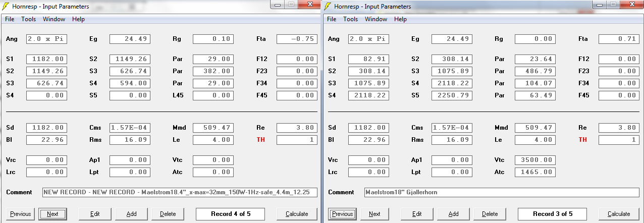Open Tools menu in right Hornresp window
Screen dimensions: 644x223
click(x=350, y=19)
